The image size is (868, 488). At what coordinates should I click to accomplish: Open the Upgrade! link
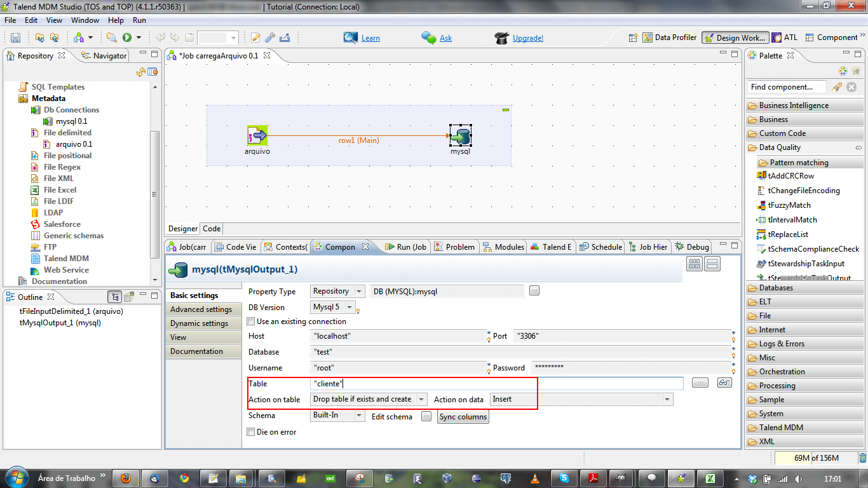click(527, 38)
